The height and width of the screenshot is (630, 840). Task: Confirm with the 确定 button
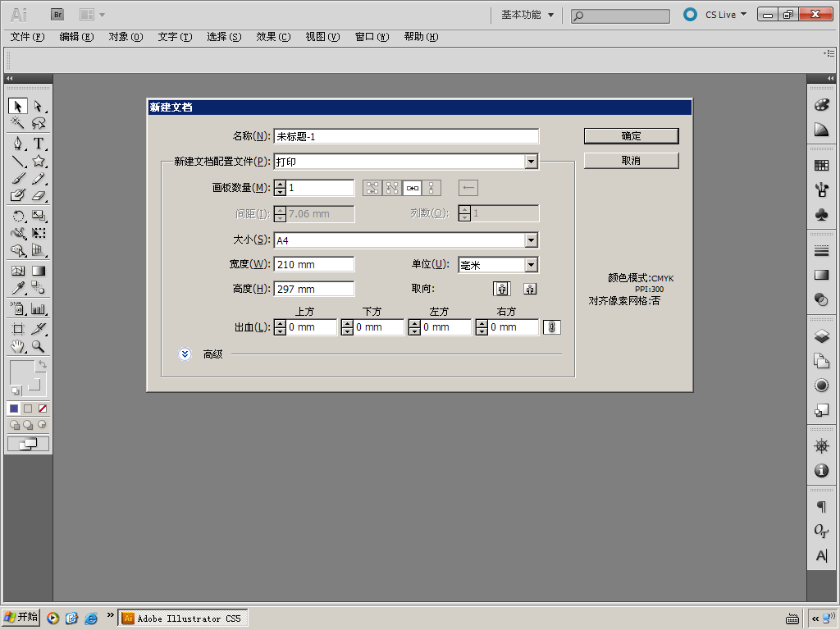[x=631, y=136]
